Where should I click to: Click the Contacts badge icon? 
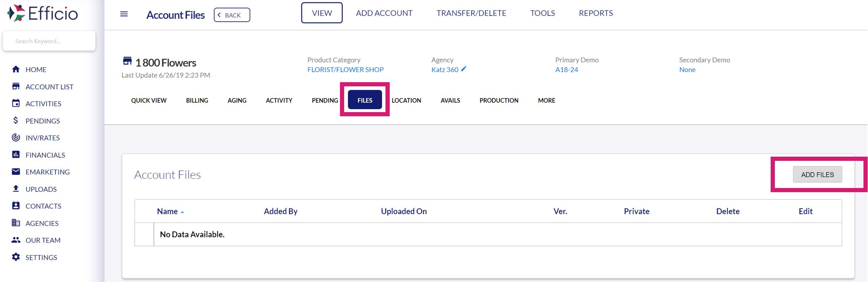pos(16,206)
